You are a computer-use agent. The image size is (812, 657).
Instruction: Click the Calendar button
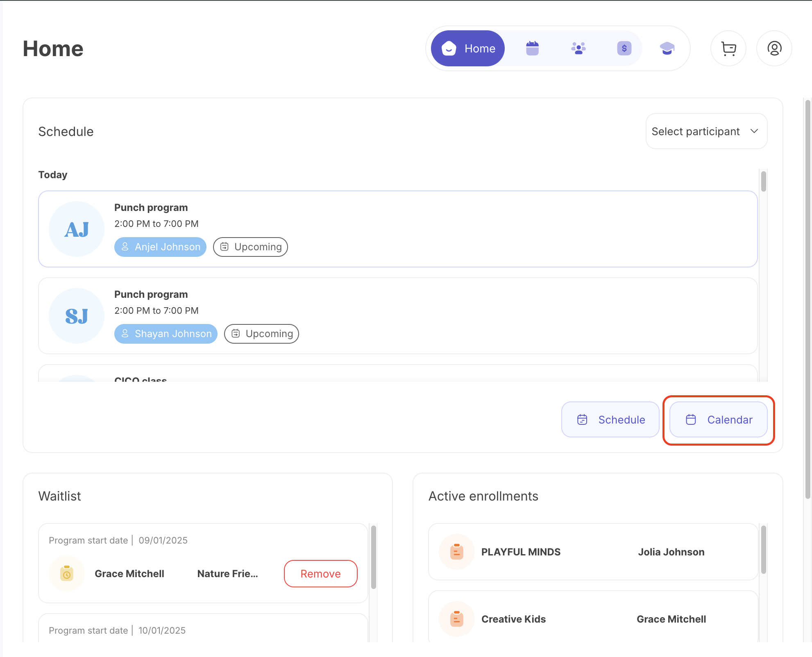click(718, 419)
